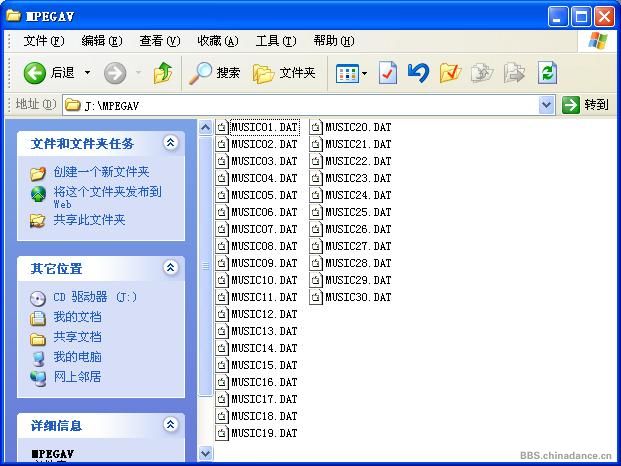Image resolution: width=621 pixels, height=466 pixels.
Task: Click the J:\MPEGAV address field
Action: (300, 104)
